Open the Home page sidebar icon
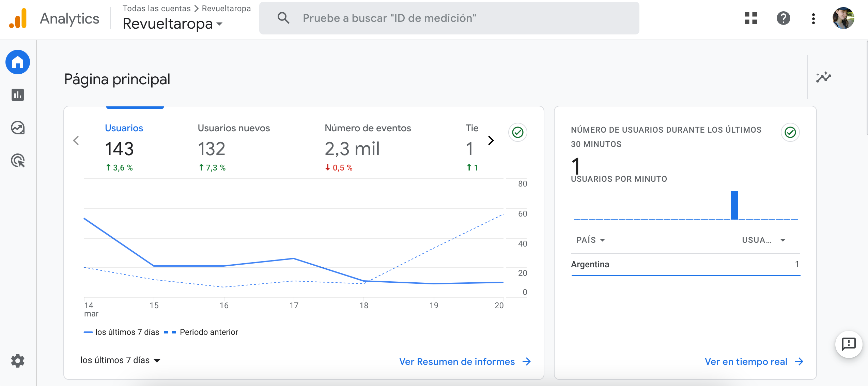This screenshot has height=386, width=868. click(18, 62)
